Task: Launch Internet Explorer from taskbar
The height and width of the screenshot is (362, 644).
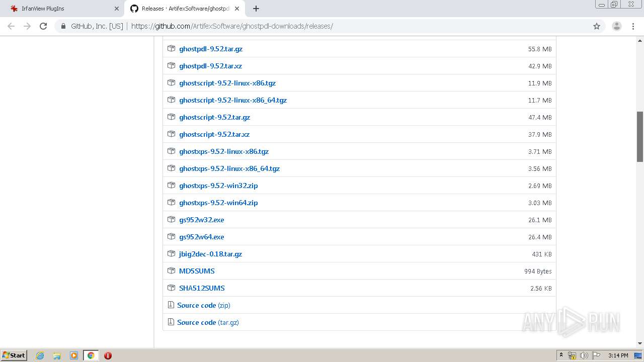Action: (40, 355)
